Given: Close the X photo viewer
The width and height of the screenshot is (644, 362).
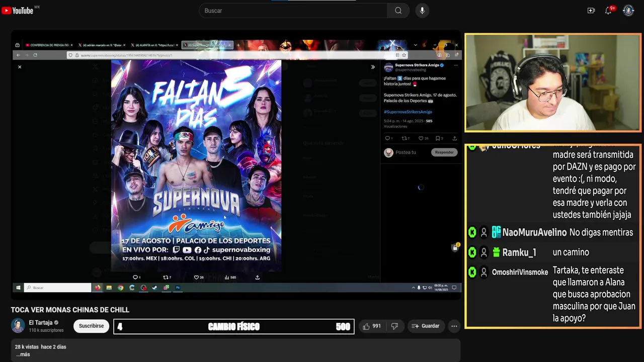Looking at the screenshot, I should [20, 67].
